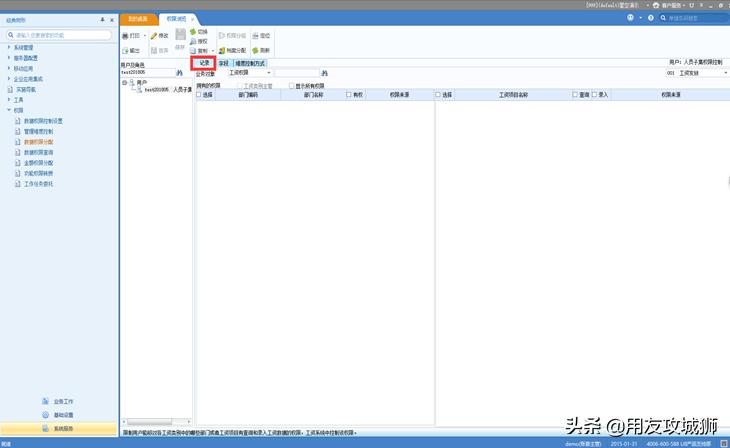The image size is (730, 448).
Task: Click the grayed Discard icon beside Export
Action: 154,50
